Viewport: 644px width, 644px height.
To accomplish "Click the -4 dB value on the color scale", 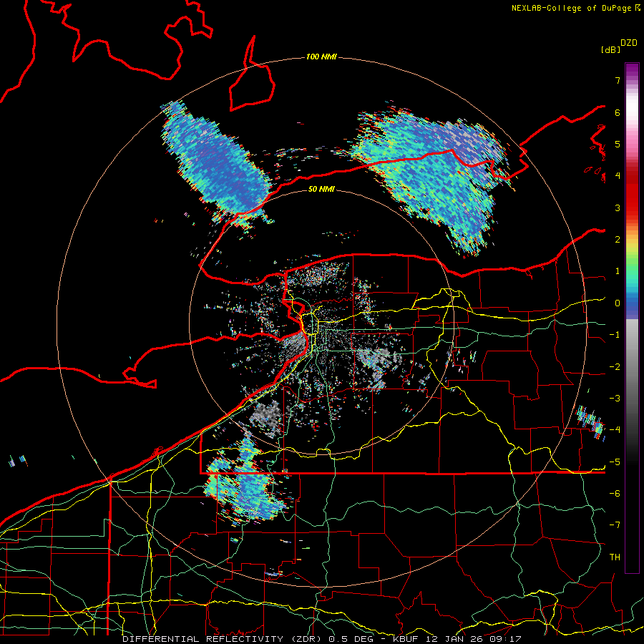I will 615,430.
